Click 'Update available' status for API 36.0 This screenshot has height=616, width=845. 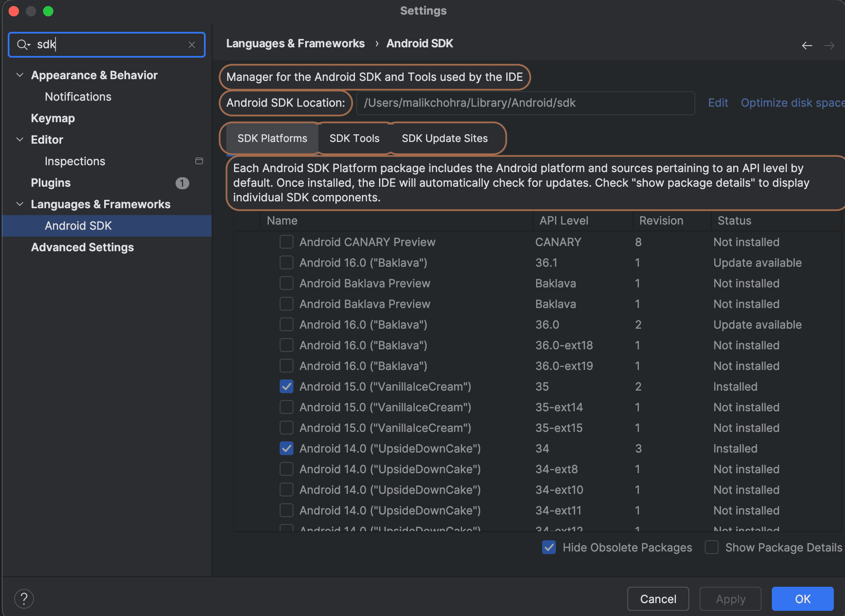click(x=758, y=325)
